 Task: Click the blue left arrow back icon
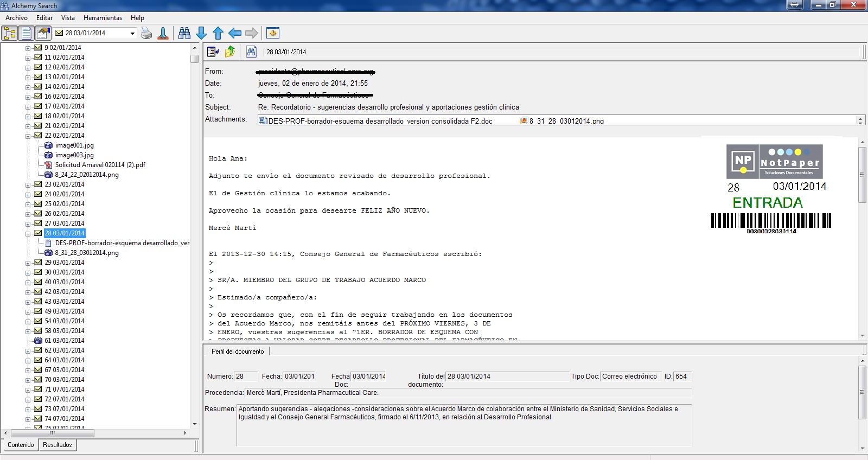[x=235, y=33]
